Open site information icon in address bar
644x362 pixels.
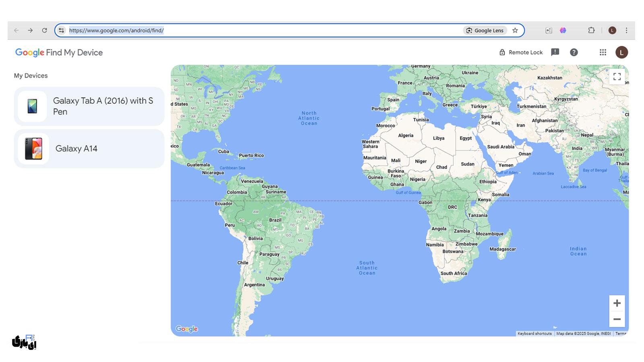61,30
